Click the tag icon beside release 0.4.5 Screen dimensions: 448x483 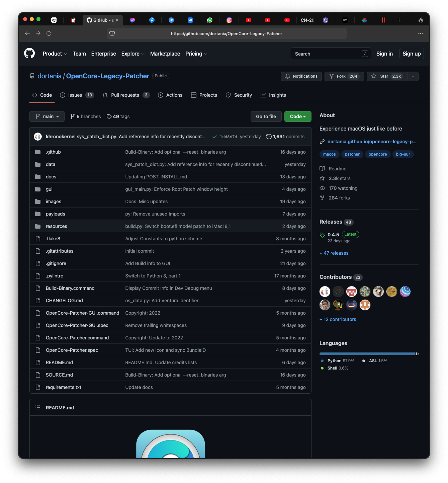[x=322, y=235]
